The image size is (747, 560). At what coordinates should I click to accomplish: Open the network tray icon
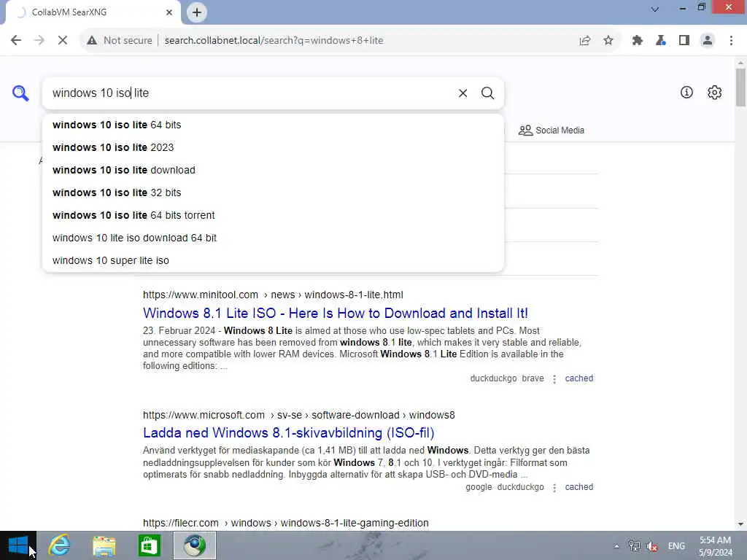click(x=635, y=545)
